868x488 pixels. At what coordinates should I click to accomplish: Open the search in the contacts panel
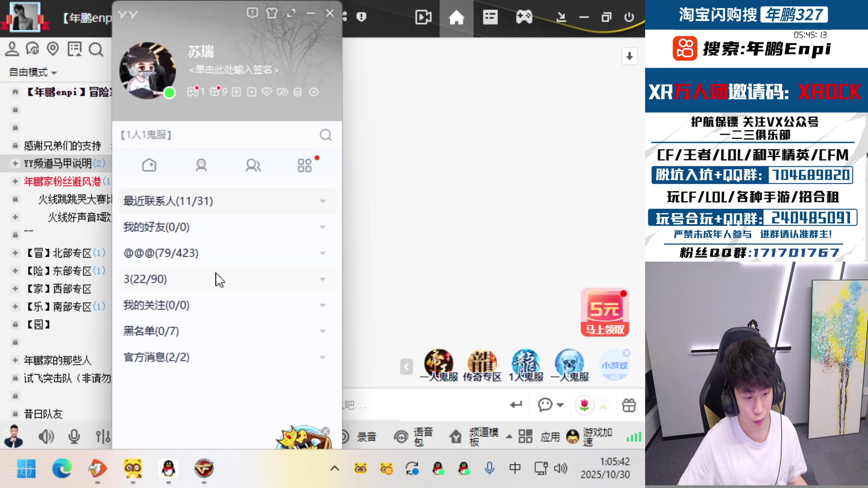pyautogui.click(x=325, y=135)
